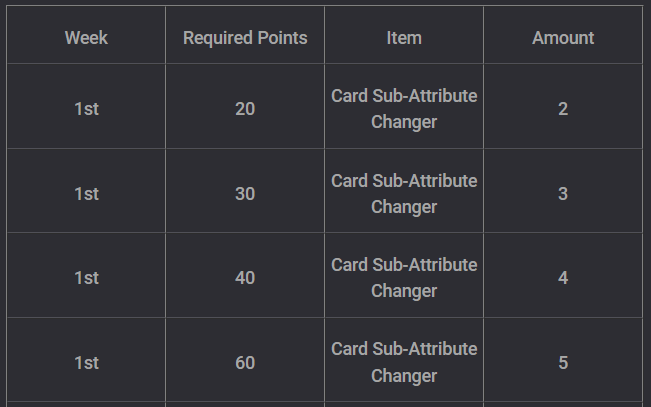Click the Week cell for 30 points row
Screen dimensions: 651x407
(x=86, y=194)
